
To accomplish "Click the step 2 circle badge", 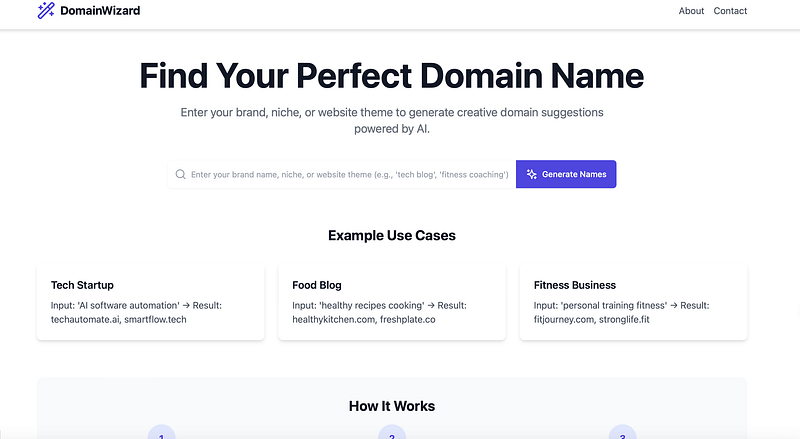I will [392, 433].
